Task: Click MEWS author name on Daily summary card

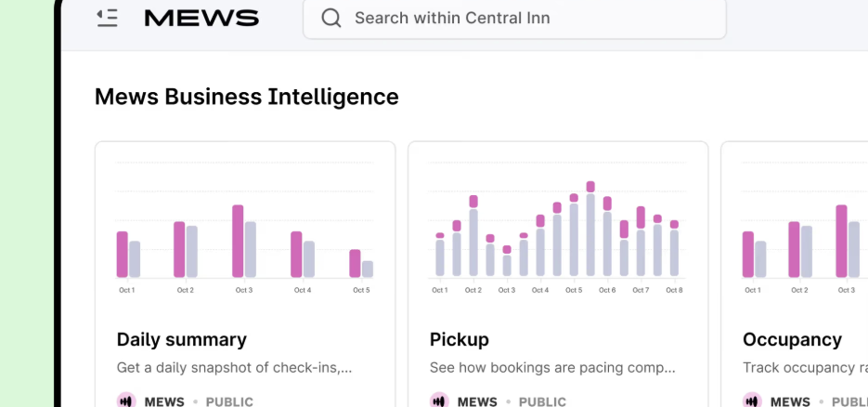Action: point(163,401)
